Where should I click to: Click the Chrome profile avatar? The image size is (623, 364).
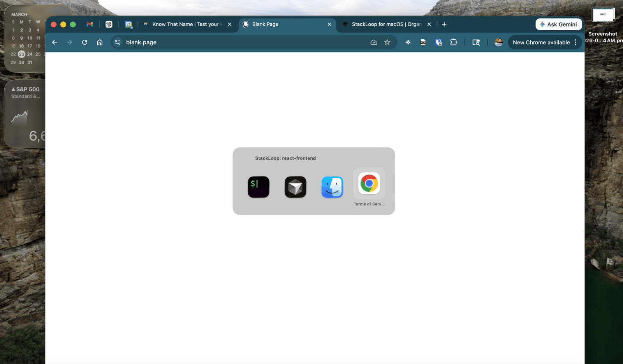click(498, 42)
